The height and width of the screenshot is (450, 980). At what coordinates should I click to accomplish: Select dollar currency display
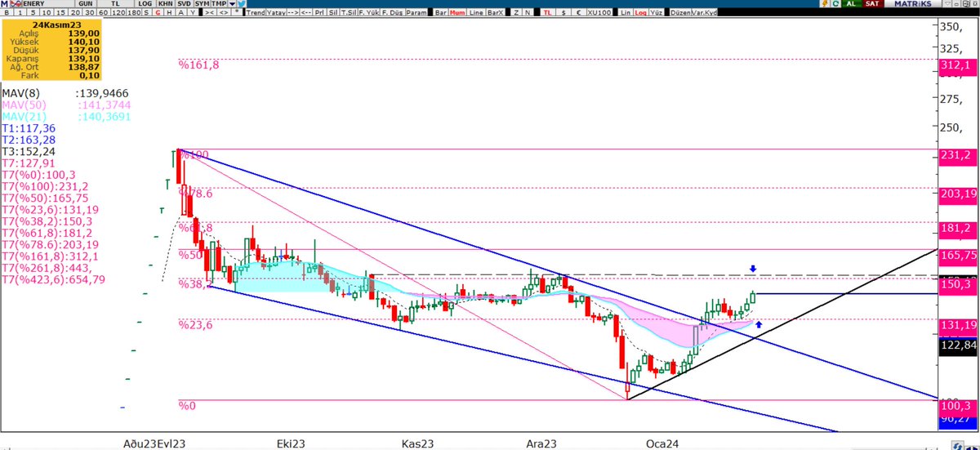pyautogui.click(x=563, y=13)
